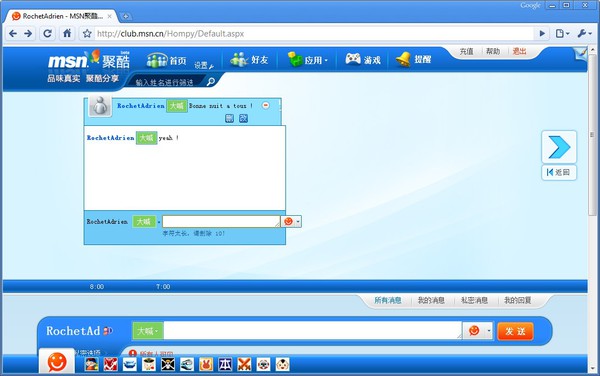Bookmark the page with star icon
This screenshot has width=600, height=376.
click(87, 34)
